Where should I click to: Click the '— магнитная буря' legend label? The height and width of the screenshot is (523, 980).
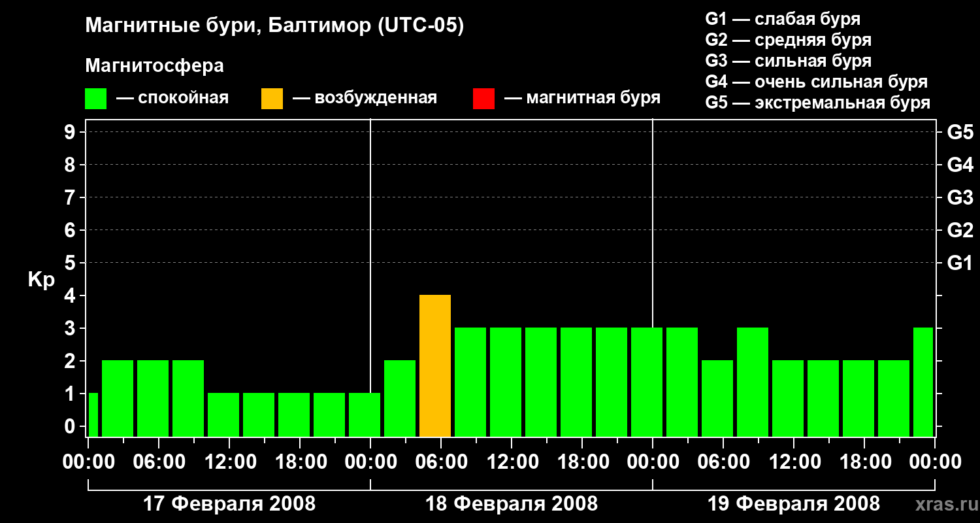583,99
